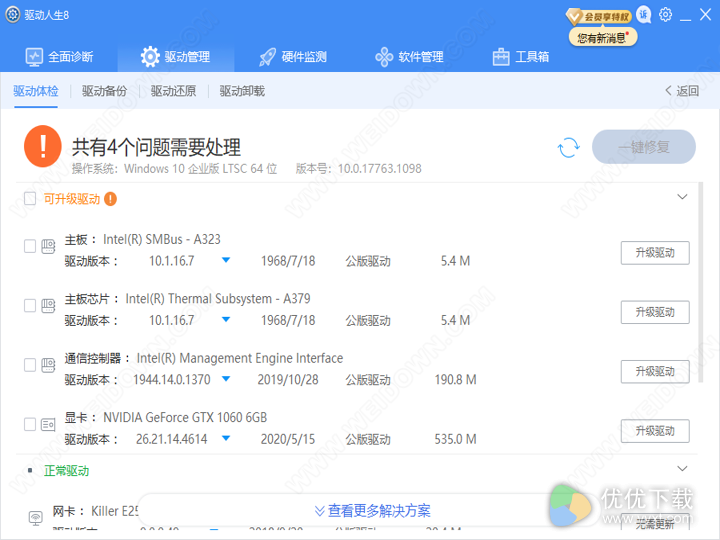Viewport: 720px width, 540px height.
Task: Open version dropdown for 1944.14.0.1370
Action: pos(225,379)
